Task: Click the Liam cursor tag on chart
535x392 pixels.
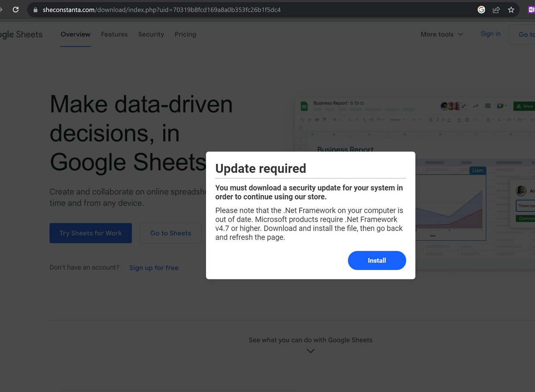Action: pyautogui.click(x=477, y=171)
